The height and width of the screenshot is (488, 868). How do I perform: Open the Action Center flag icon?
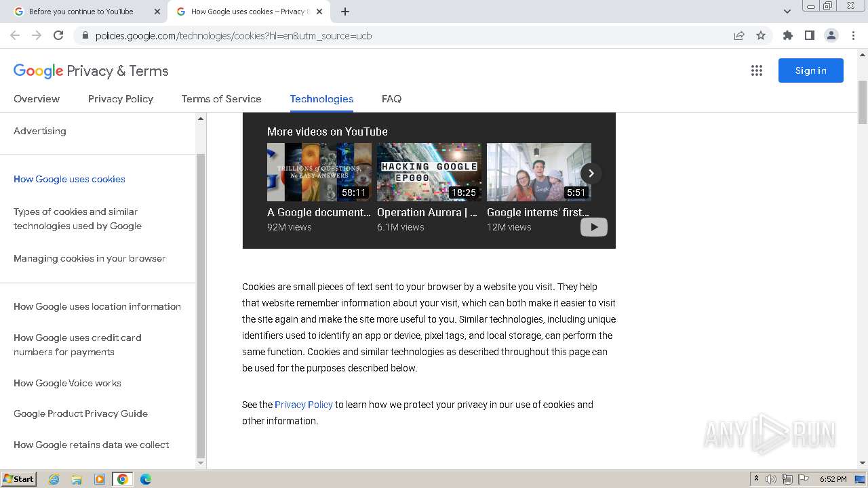804,479
